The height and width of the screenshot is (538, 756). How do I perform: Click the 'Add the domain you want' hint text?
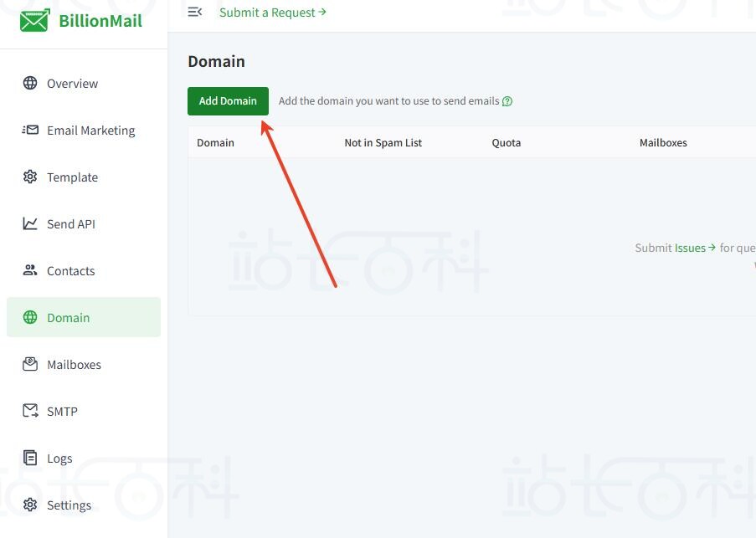pos(388,101)
